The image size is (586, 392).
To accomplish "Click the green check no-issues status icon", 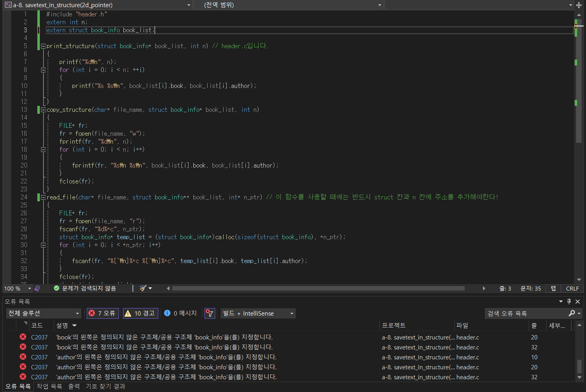I will (56, 288).
